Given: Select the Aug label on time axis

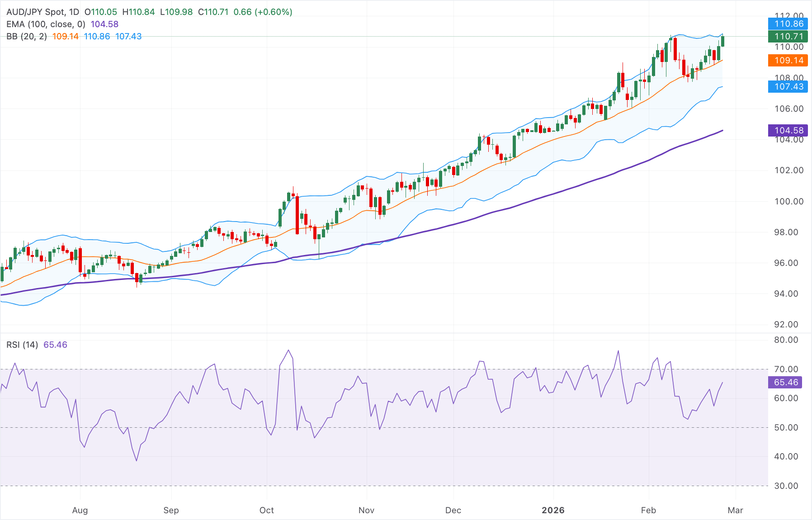Looking at the screenshot, I should coord(80,510).
